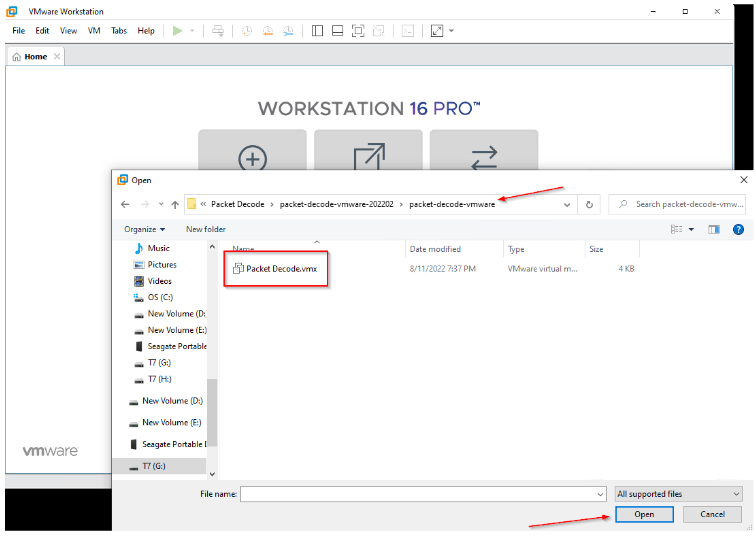Image resolution: width=756 pixels, height=536 pixels.
Task: Click Packet Decode breadcrumb segment
Action: [238, 204]
